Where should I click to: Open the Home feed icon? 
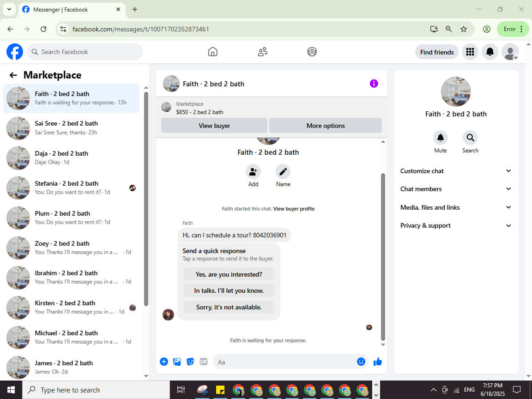tap(213, 52)
